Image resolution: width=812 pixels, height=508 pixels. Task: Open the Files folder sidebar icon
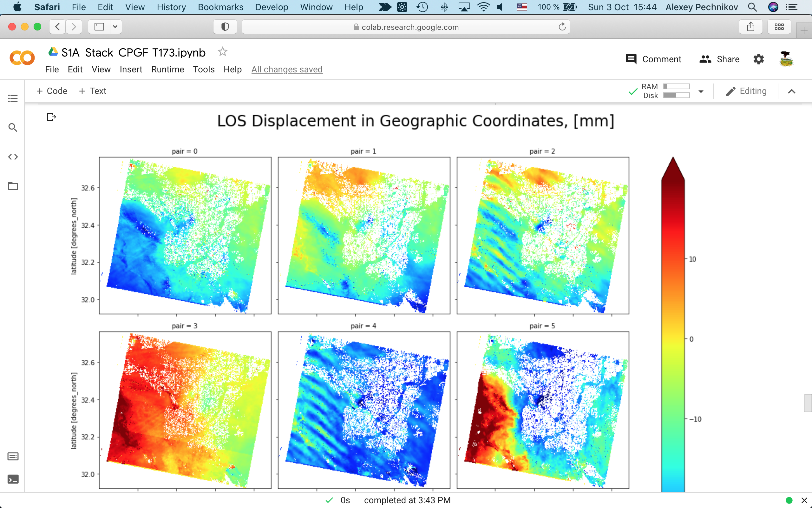click(x=13, y=186)
